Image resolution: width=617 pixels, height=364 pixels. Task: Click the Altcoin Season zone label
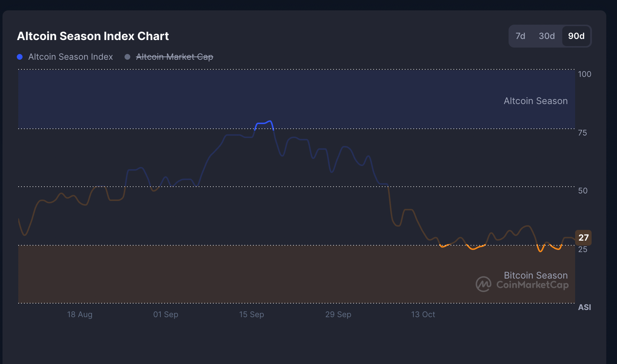(535, 101)
